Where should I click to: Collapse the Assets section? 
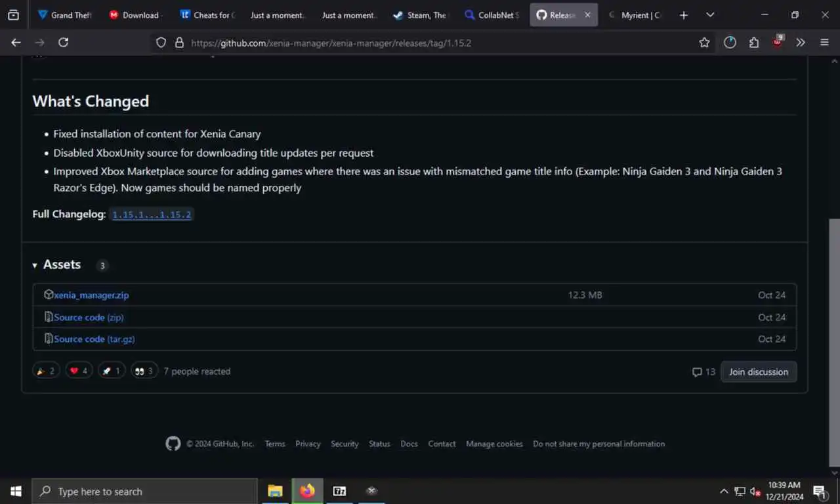tap(56, 264)
